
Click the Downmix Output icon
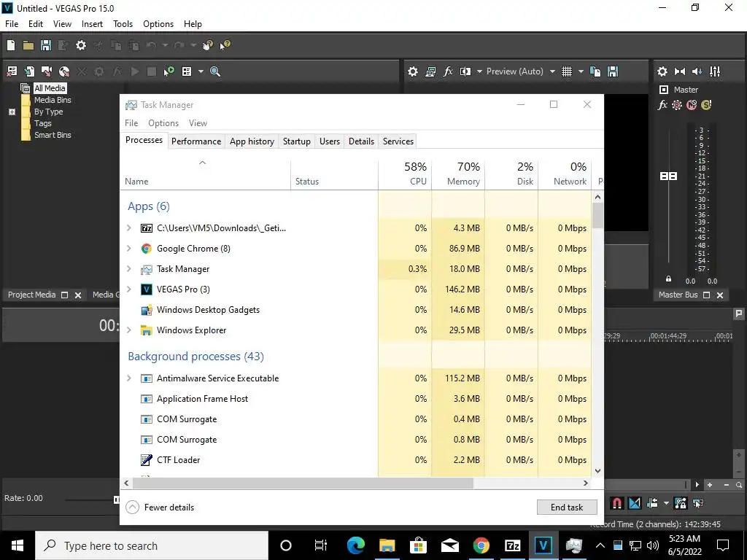[680, 71]
